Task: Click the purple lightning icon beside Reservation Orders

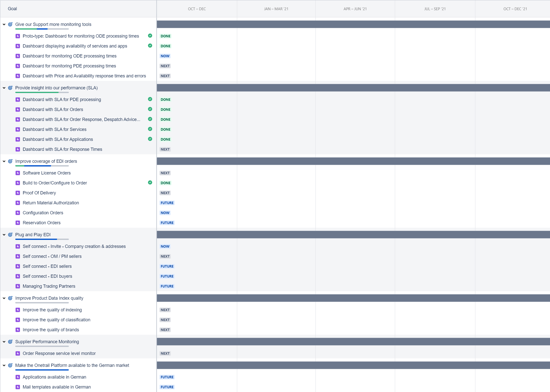Action: (x=18, y=223)
